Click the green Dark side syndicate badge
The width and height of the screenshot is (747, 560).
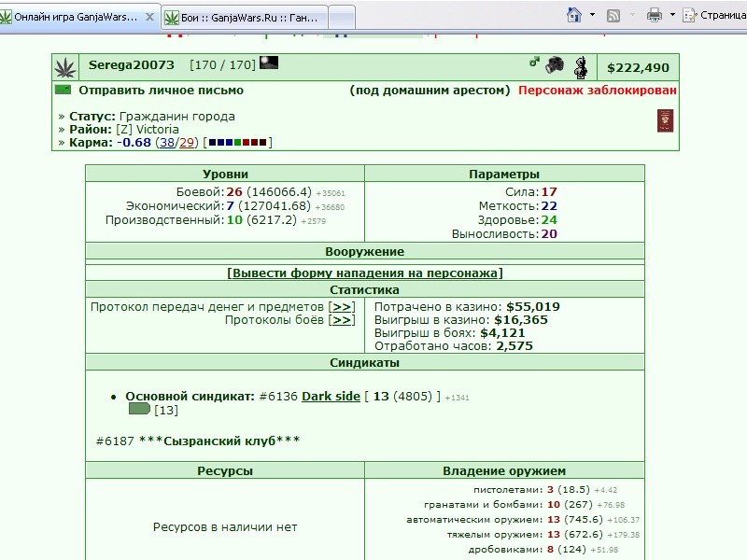(x=139, y=409)
